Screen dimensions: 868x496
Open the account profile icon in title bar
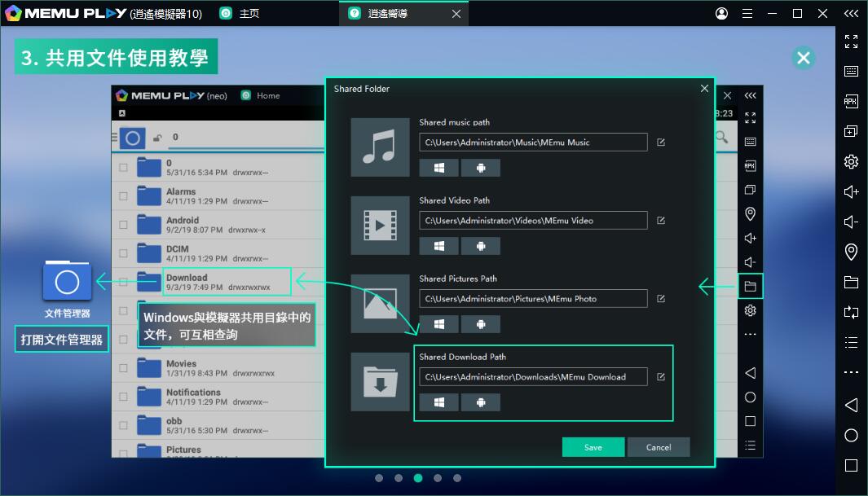click(721, 14)
